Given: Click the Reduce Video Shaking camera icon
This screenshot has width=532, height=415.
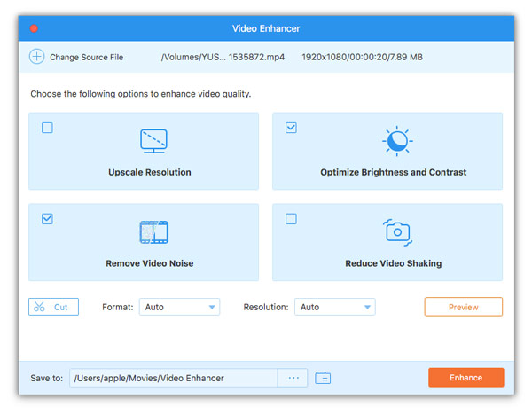Looking at the screenshot, I should pos(396,232).
